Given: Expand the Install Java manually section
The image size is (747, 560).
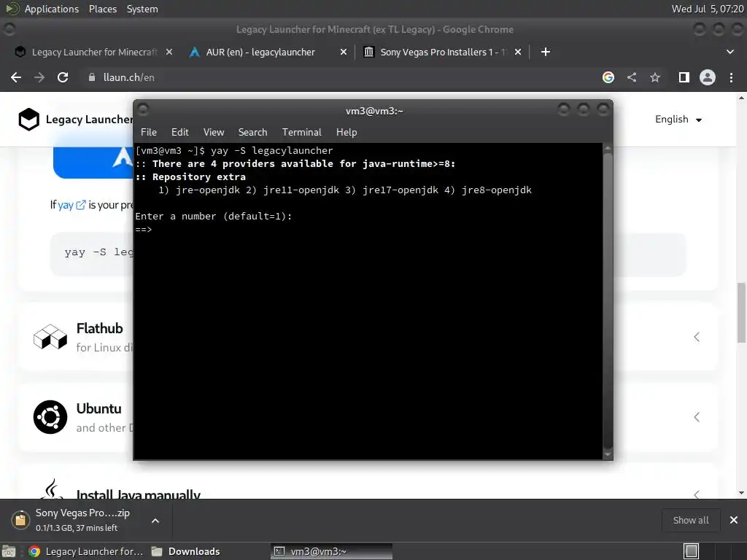Looking at the screenshot, I should [x=697, y=495].
